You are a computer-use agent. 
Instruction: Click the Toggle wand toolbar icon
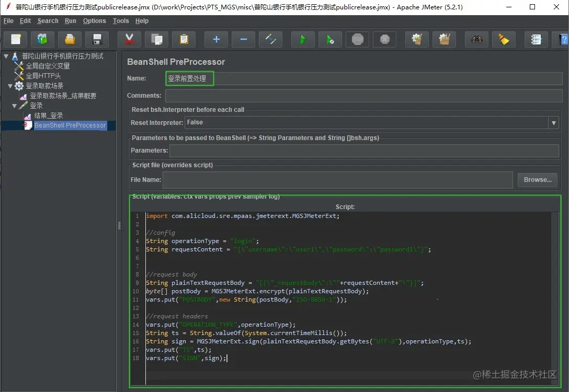[270, 39]
